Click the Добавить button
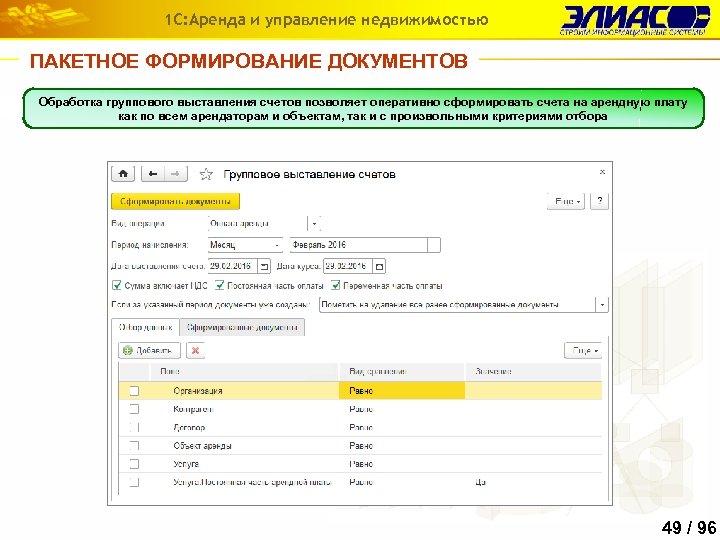The image size is (720, 540). (x=149, y=351)
